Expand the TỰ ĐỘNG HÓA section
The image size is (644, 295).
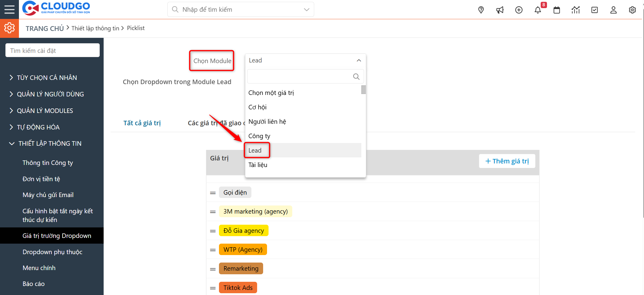coord(38,127)
